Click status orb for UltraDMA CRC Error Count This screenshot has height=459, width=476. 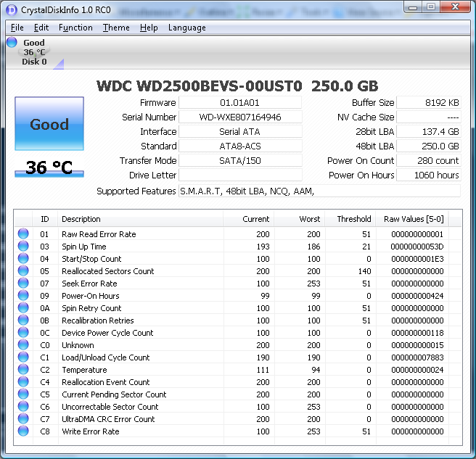pos(23,418)
